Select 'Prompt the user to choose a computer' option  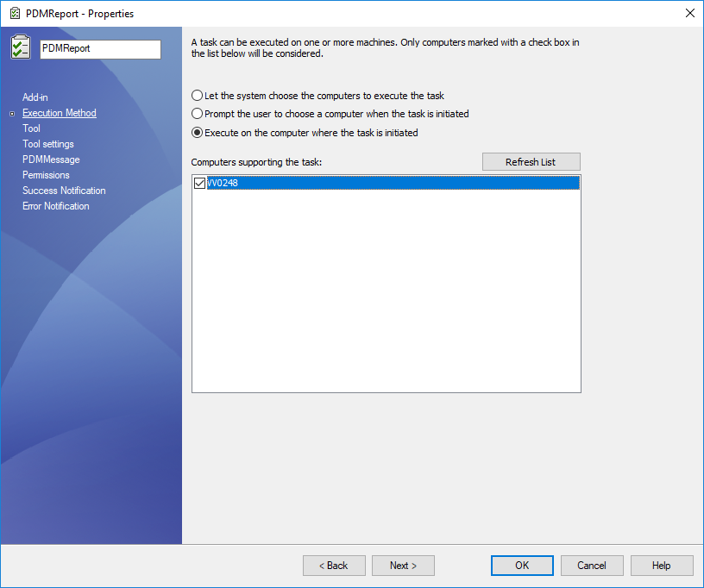click(198, 114)
